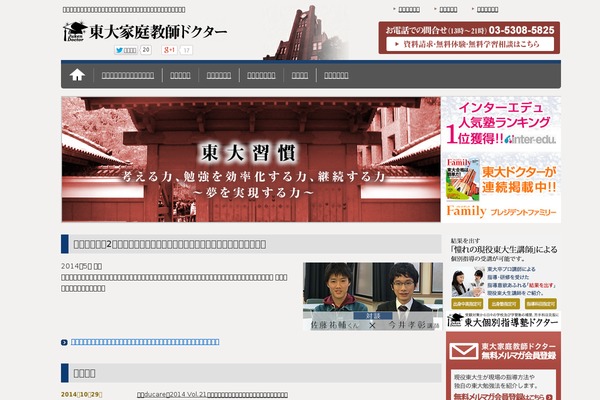Open the last navigation menu item
Viewport: 600px width, 400px height.
tap(336, 75)
